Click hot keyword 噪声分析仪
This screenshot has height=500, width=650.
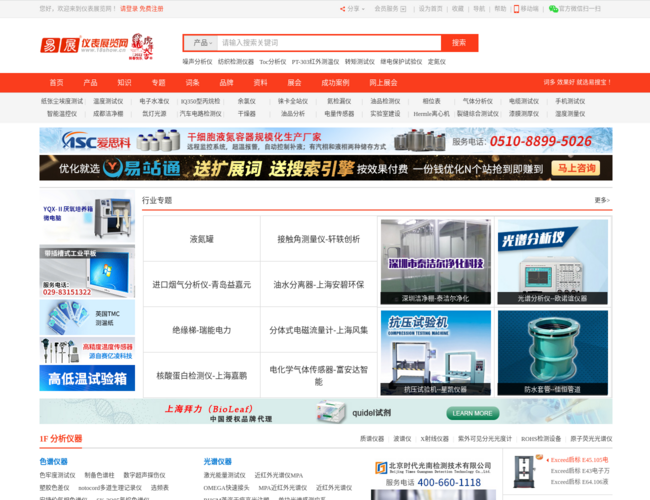(197, 62)
